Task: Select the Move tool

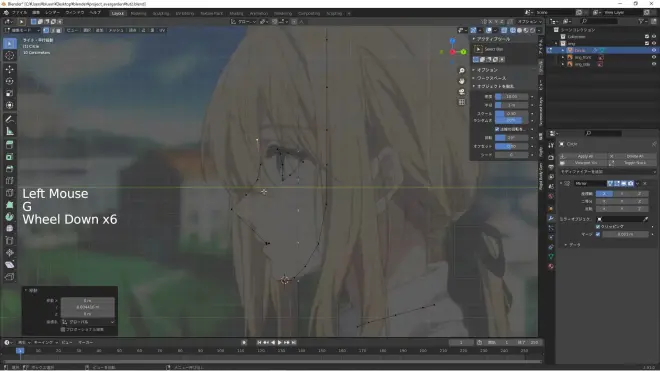Action: (10, 69)
